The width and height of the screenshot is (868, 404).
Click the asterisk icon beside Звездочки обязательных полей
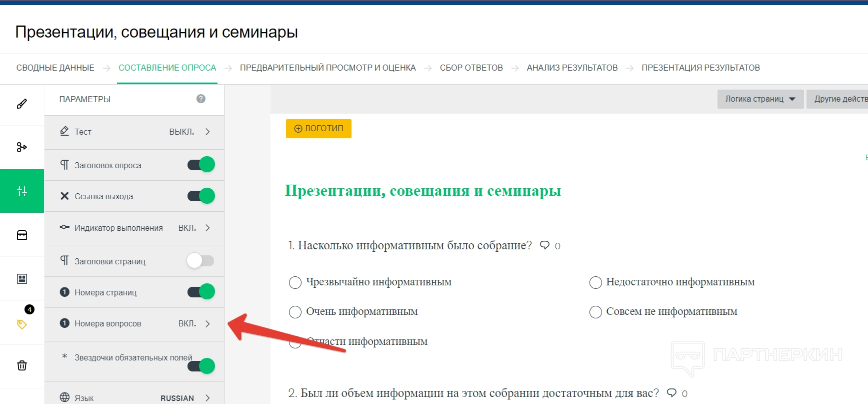coord(64,356)
